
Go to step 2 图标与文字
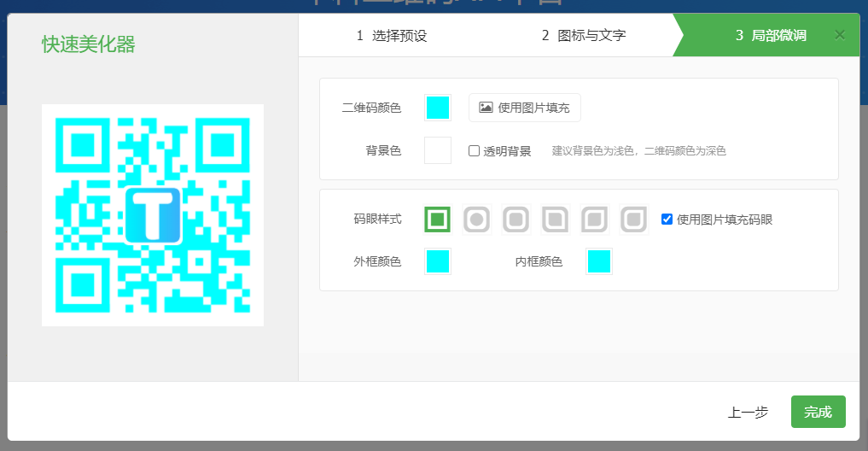click(583, 36)
